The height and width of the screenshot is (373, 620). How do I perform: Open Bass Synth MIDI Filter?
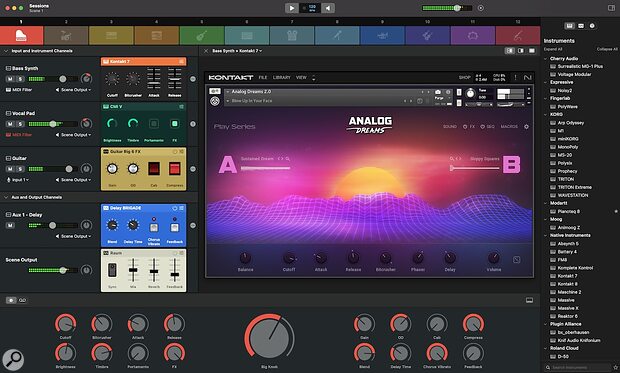click(x=19, y=90)
